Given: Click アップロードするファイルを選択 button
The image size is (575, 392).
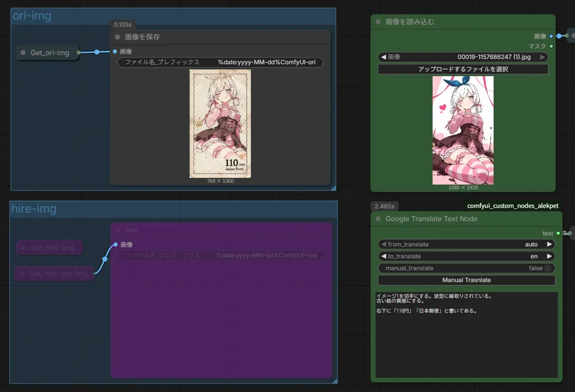Looking at the screenshot, I should point(463,69).
